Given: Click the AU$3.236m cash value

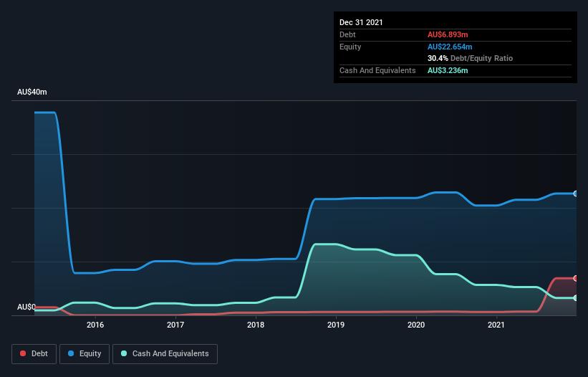Looking at the screenshot, I should 448,70.
